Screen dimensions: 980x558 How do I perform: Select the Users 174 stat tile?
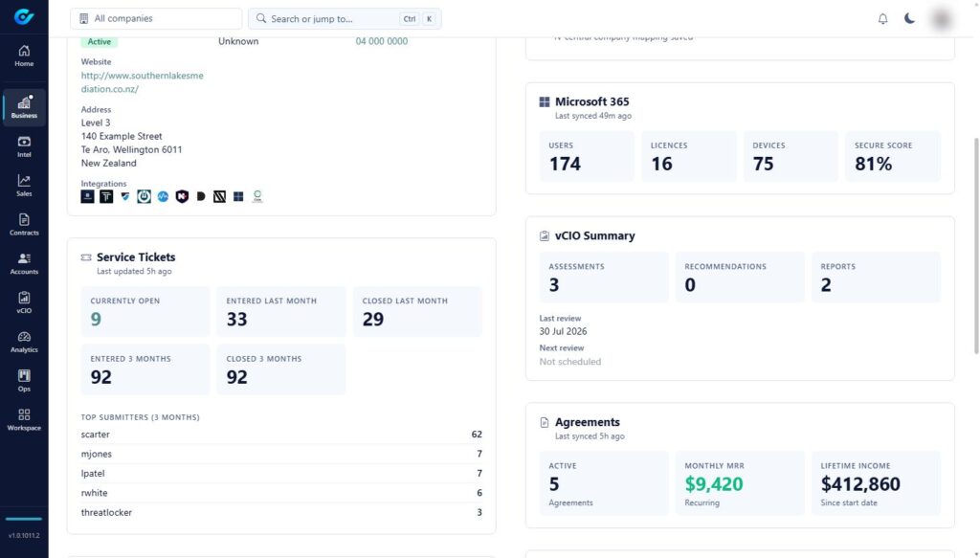point(587,156)
